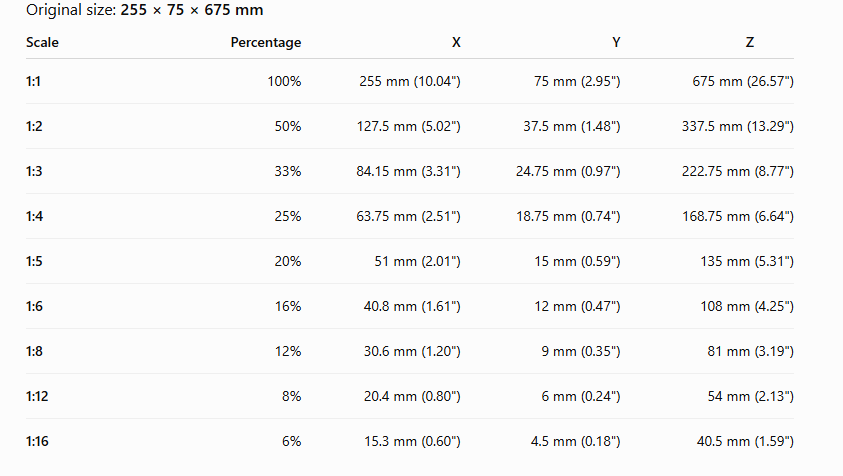This screenshot has width=843, height=476.
Task: Click the 40.5 mm Z value cell
Action: pyautogui.click(x=745, y=442)
